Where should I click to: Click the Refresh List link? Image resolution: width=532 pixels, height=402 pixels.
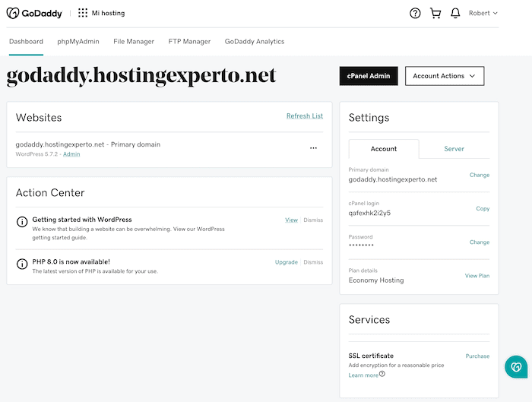(x=305, y=116)
